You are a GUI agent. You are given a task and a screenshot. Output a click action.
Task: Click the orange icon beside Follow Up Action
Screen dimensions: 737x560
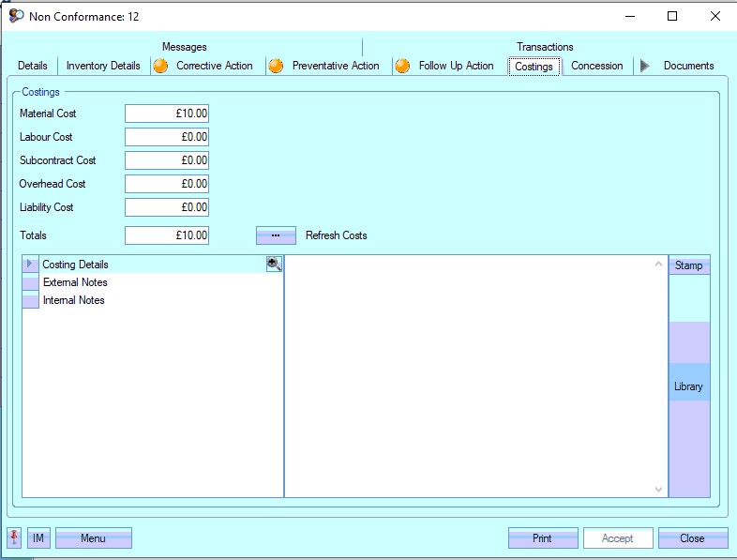click(403, 66)
